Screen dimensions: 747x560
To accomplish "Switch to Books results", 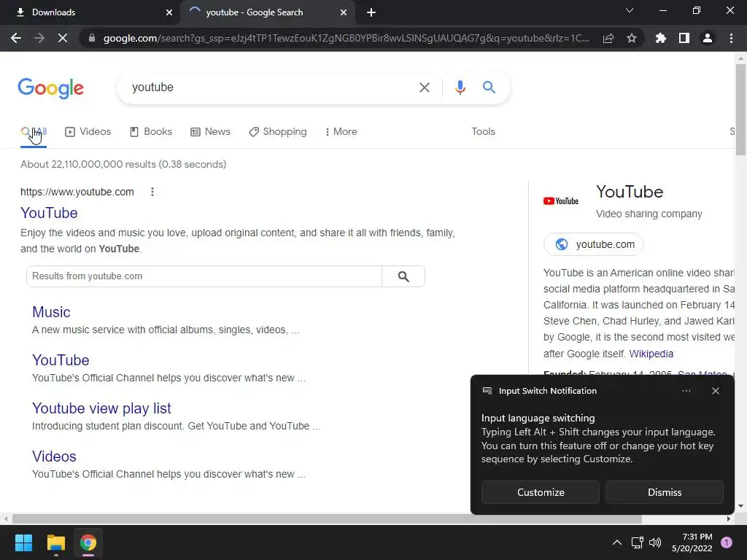I will click(151, 132).
